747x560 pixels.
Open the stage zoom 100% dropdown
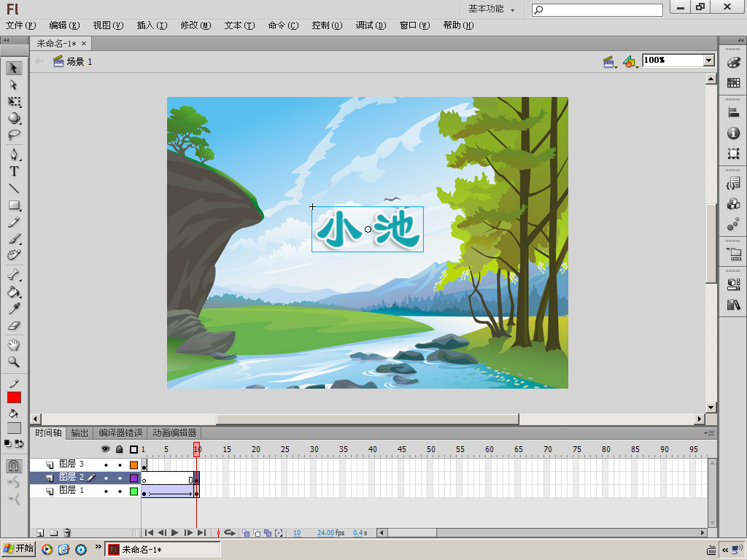[709, 61]
